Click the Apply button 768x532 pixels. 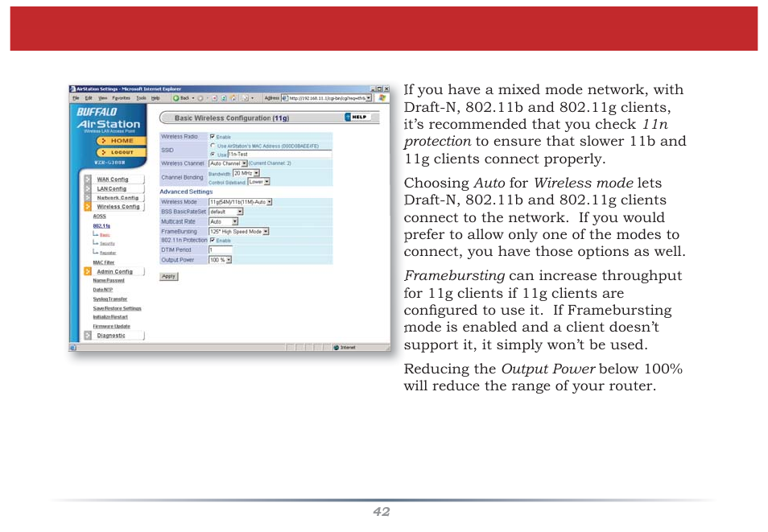[168, 276]
